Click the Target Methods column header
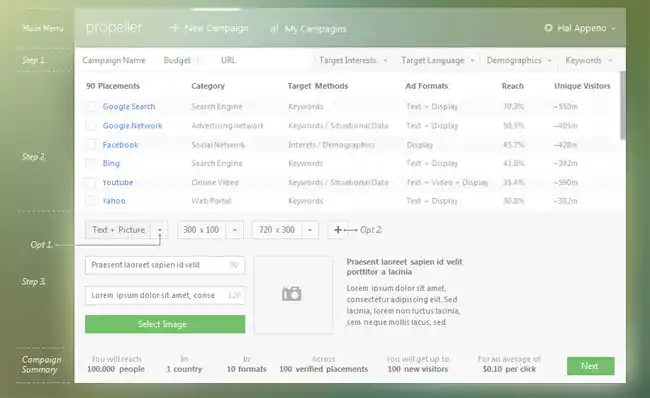This screenshot has height=398, width=650. (318, 86)
